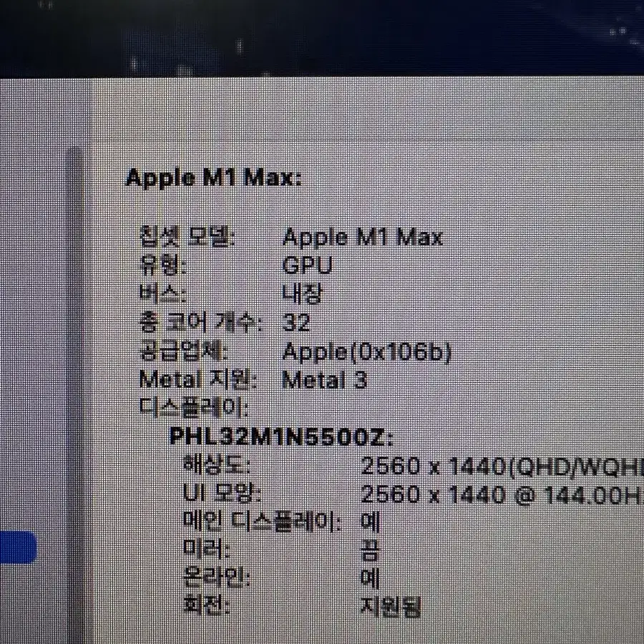Click the Apple M1 Max value beside 칩셋 모델
Screen dimensions: 644x644
363,238
